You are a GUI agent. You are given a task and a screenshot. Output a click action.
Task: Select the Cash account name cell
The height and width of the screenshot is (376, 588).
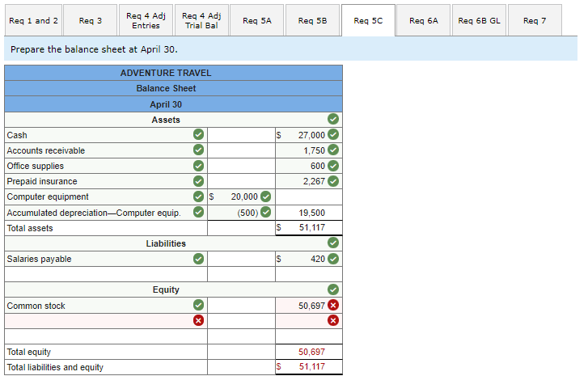[x=106, y=135]
